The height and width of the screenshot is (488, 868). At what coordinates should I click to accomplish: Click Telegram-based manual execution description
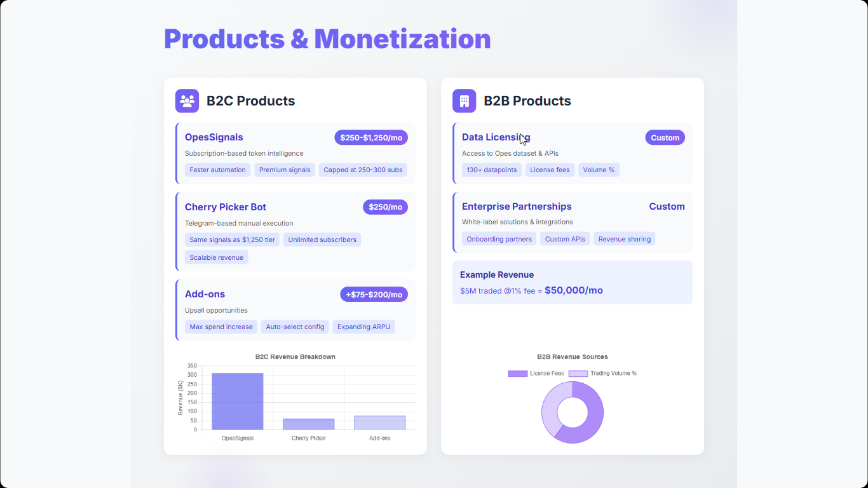(239, 224)
